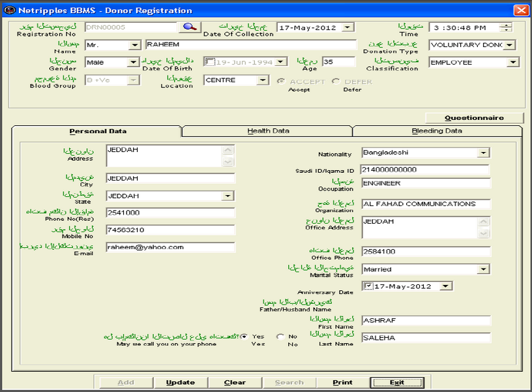
Task: Click the Last Name field with SALEHA
Action: pos(426,338)
